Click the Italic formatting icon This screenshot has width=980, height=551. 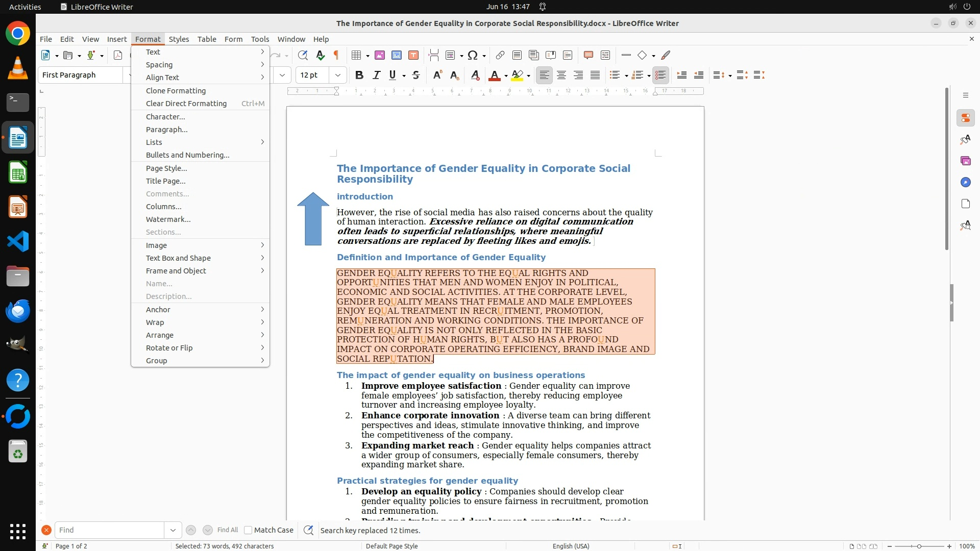376,75
